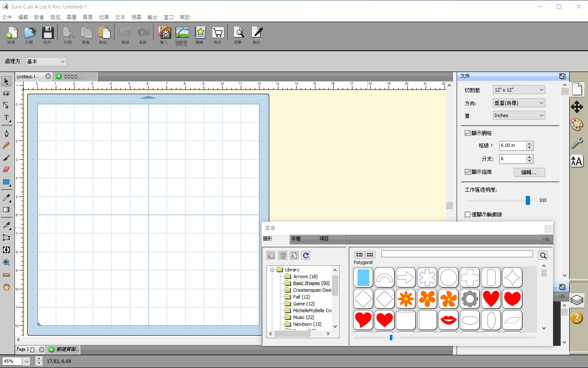Click the workspace transparency slider handle
Image resolution: width=588 pixels, height=368 pixels.
coord(528,201)
